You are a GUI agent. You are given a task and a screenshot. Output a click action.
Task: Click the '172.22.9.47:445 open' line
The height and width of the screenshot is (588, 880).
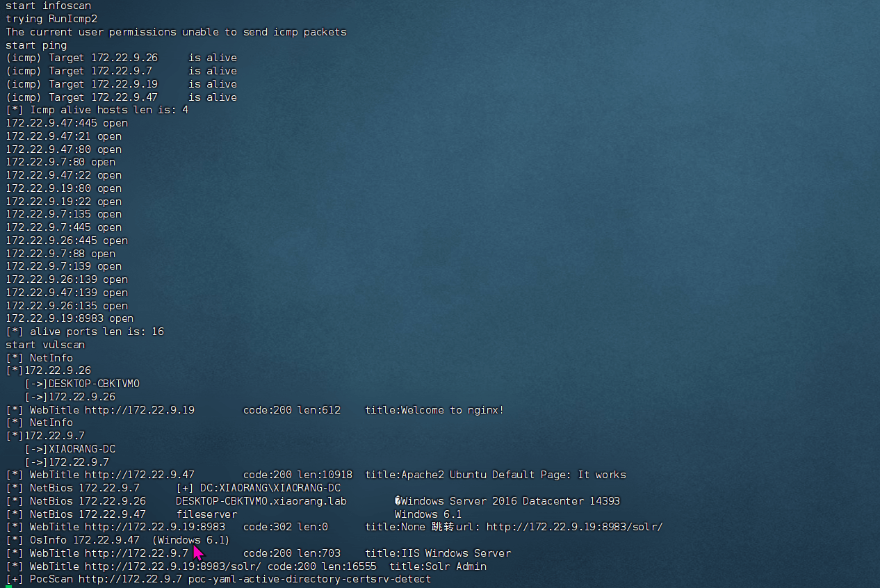pos(67,123)
